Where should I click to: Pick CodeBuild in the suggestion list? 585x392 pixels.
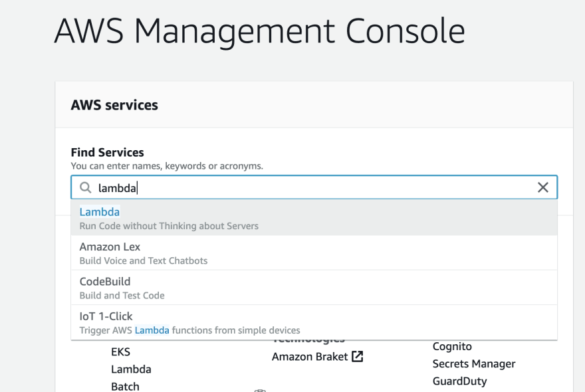tap(314, 288)
